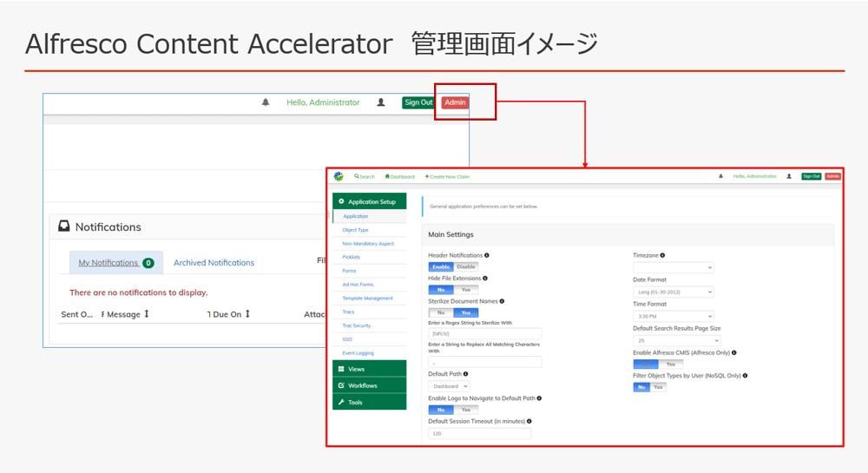The image size is (868, 473).
Task: Open Ad Hoc Forms in the sidebar
Action: (x=358, y=285)
